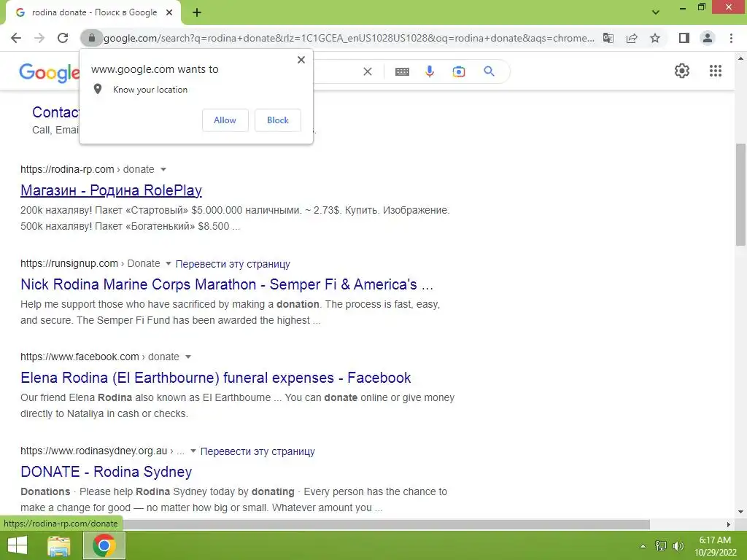Translate this page using the address bar icon
The width and height of the screenshot is (747, 560).
coord(608,38)
